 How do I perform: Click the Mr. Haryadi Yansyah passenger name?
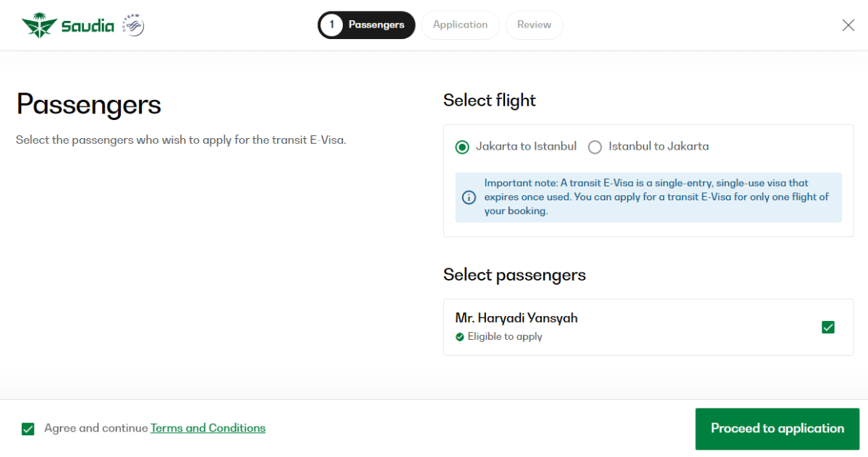[x=516, y=318]
